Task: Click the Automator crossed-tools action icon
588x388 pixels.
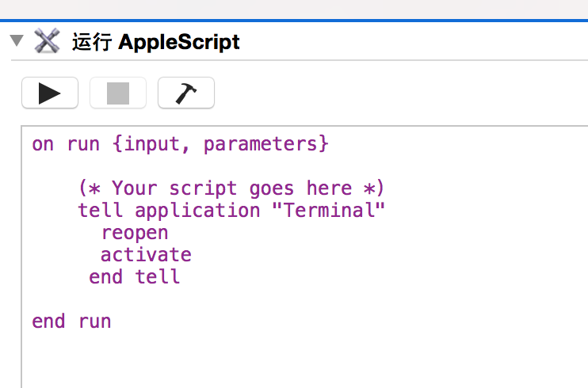Action: (48, 41)
